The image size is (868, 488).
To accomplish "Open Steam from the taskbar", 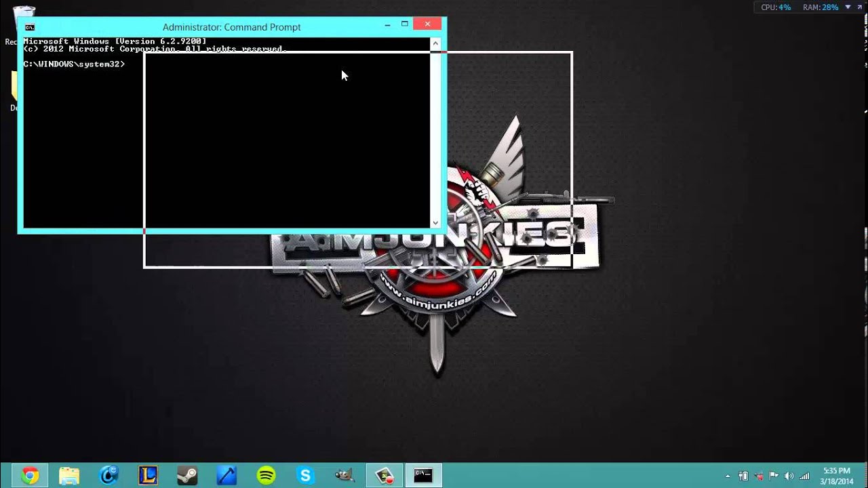I will 187,476.
